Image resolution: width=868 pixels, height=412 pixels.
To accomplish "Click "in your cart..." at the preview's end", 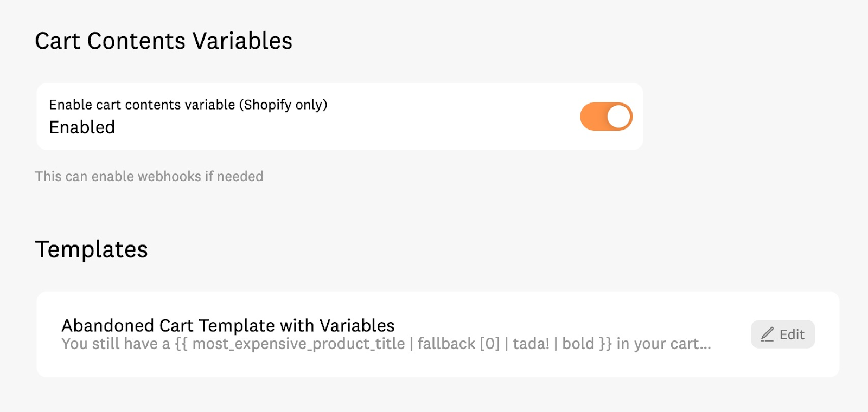I will [x=663, y=344].
